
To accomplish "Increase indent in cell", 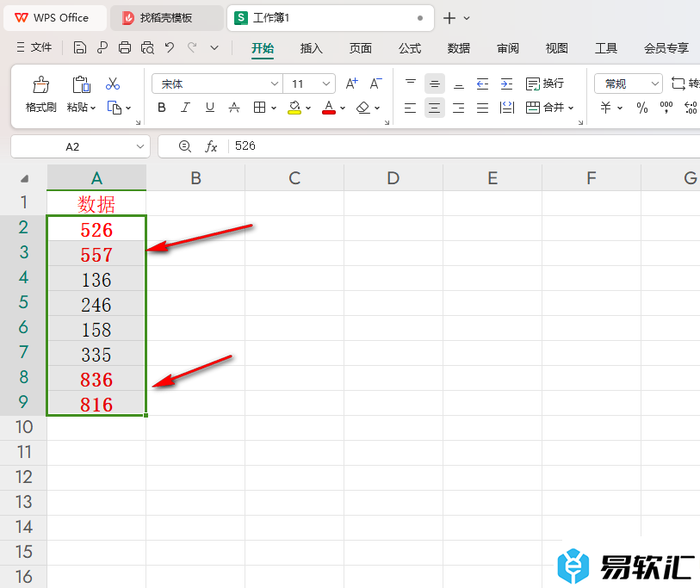I will (x=506, y=84).
